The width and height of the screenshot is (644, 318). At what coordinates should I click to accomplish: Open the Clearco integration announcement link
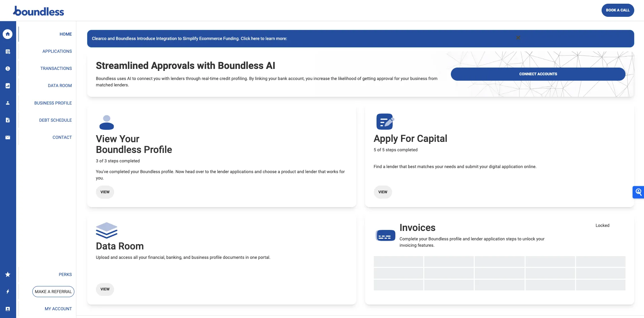click(x=189, y=39)
